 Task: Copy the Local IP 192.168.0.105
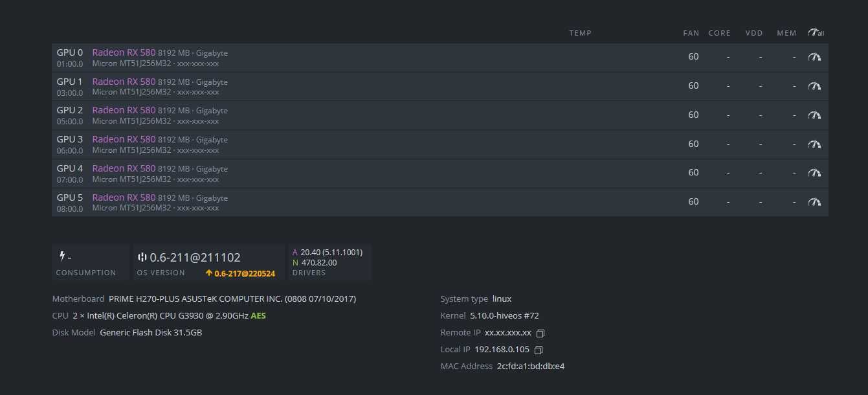click(539, 350)
